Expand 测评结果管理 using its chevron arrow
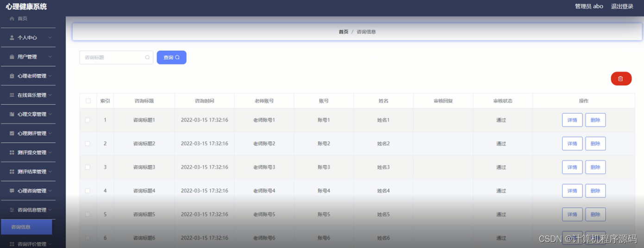 [x=50, y=172]
